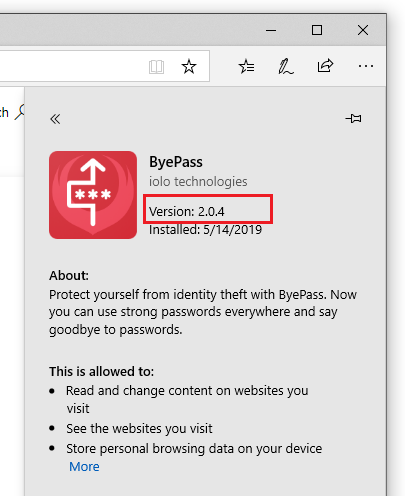
Task: Click 'See the websites you visit' permission
Action: coord(139,429)
